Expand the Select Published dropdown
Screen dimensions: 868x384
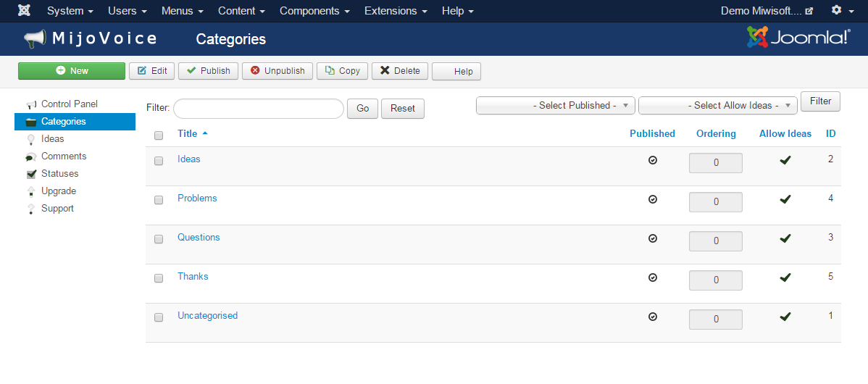(556, 106)
